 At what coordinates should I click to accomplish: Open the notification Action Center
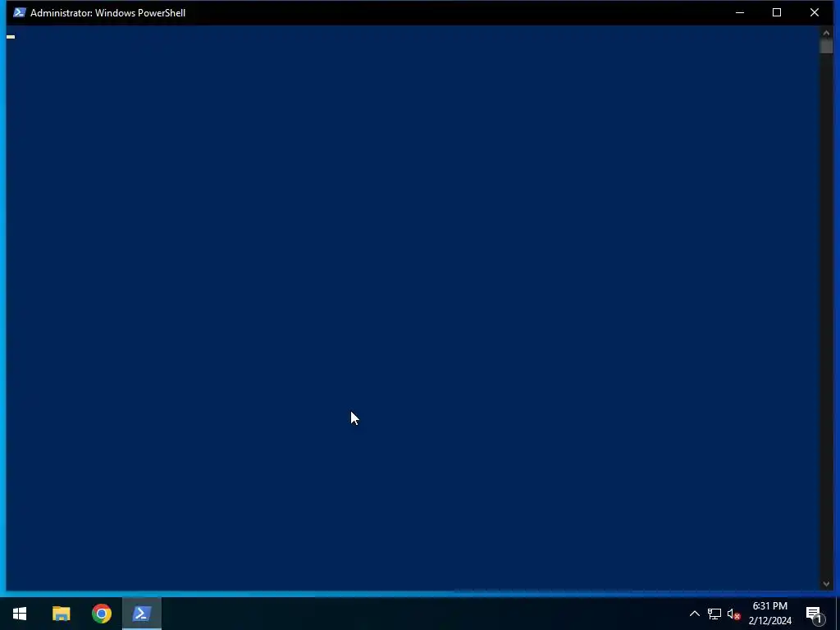point(815,614)
